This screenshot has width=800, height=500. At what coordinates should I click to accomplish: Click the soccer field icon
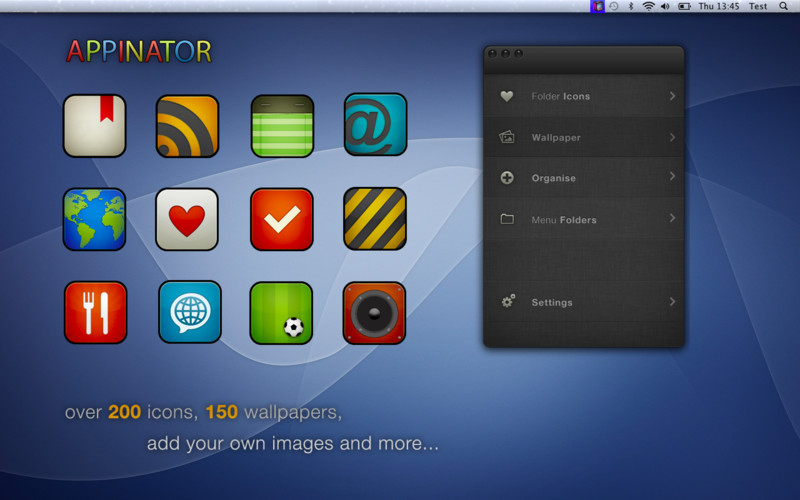tap(281, 313)
